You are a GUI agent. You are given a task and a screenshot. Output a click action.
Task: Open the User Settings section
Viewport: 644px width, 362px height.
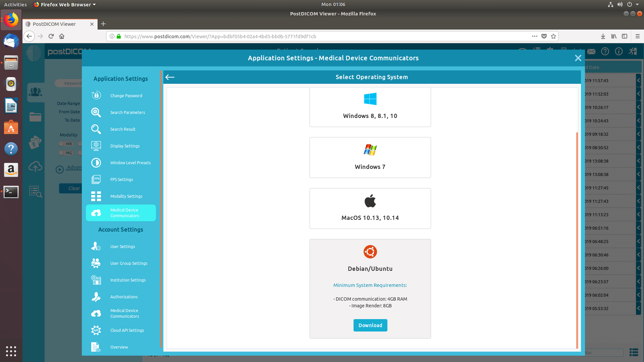pos(122,246)
